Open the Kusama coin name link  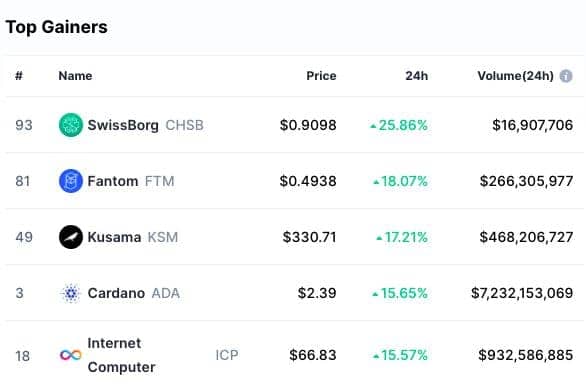[114, 237]
